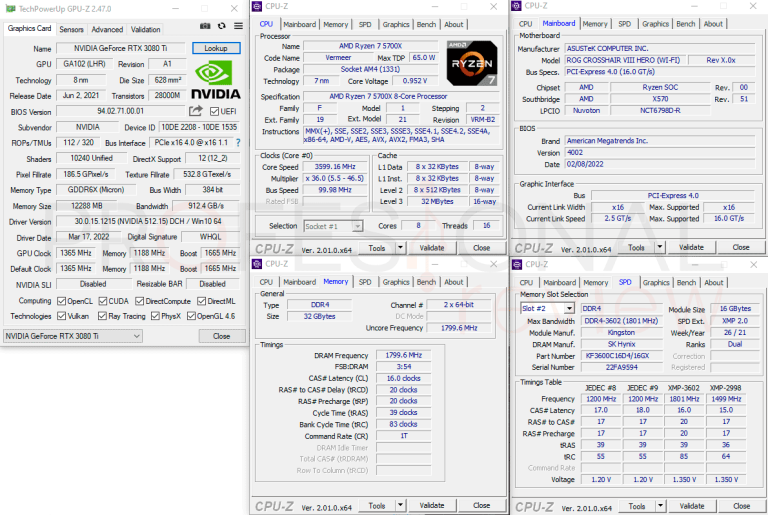Viewport: 768px width, 515px height.
Task: Toggle the CUDA checkbox
Action: click(103, 301)
